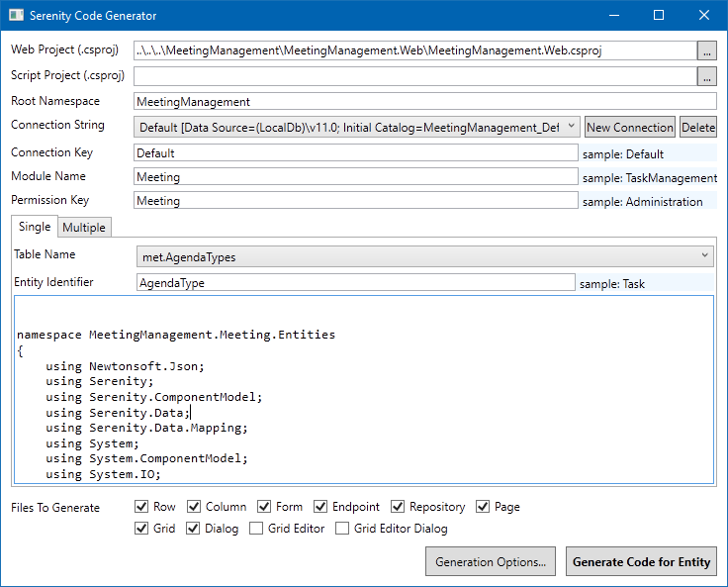Uncheck the Endpoint file option
Screen dimensions: 728x587
(x=319, y=507)
